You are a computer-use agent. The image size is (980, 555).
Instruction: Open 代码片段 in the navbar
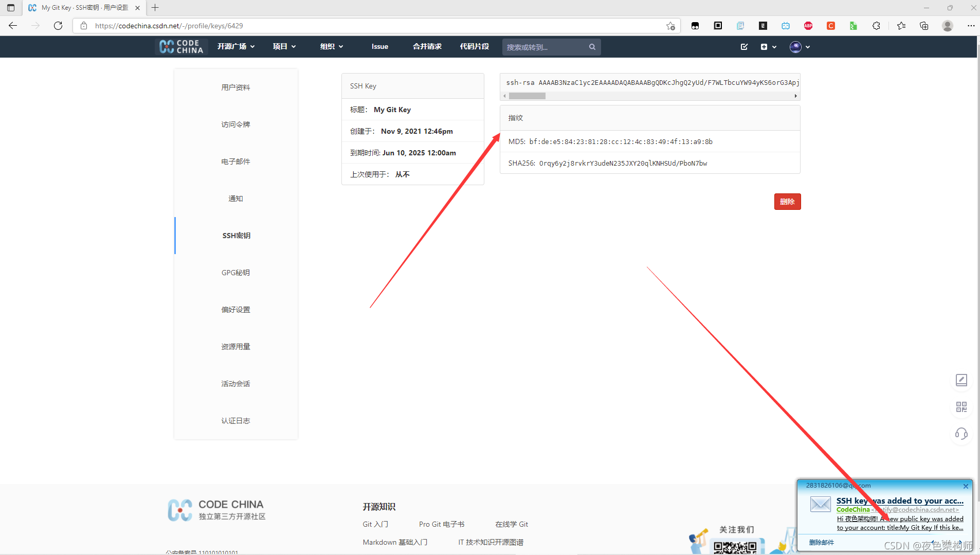475,47
